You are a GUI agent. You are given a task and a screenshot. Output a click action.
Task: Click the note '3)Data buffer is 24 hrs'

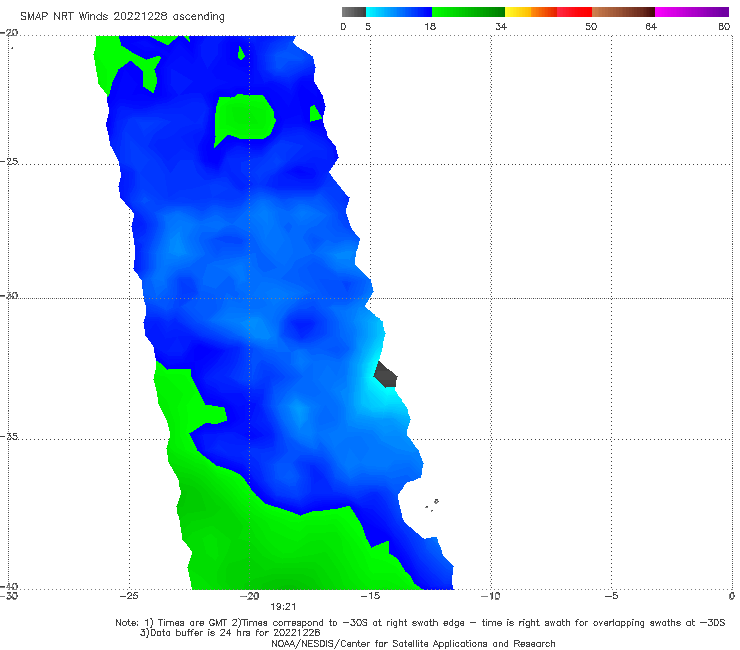click(x=230, y=633)
